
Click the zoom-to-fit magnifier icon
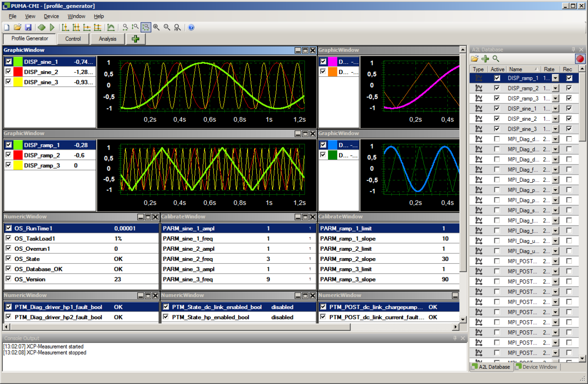click(x=177, y=28)
